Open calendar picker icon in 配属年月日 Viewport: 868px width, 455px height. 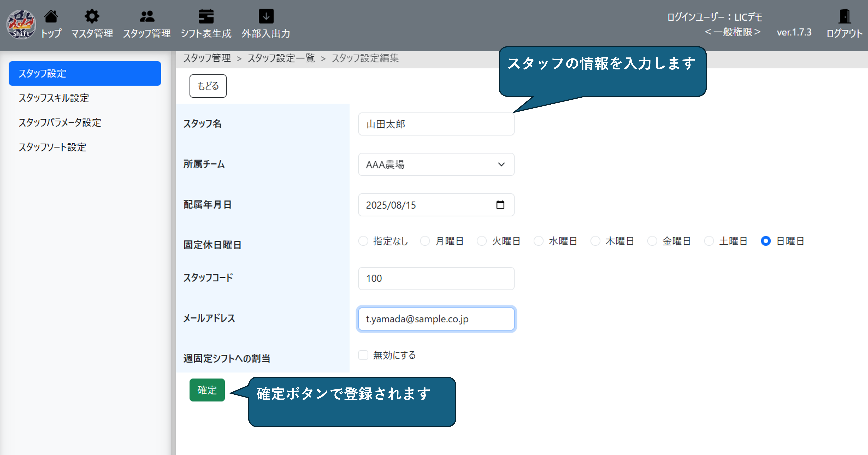pos(500,205)
